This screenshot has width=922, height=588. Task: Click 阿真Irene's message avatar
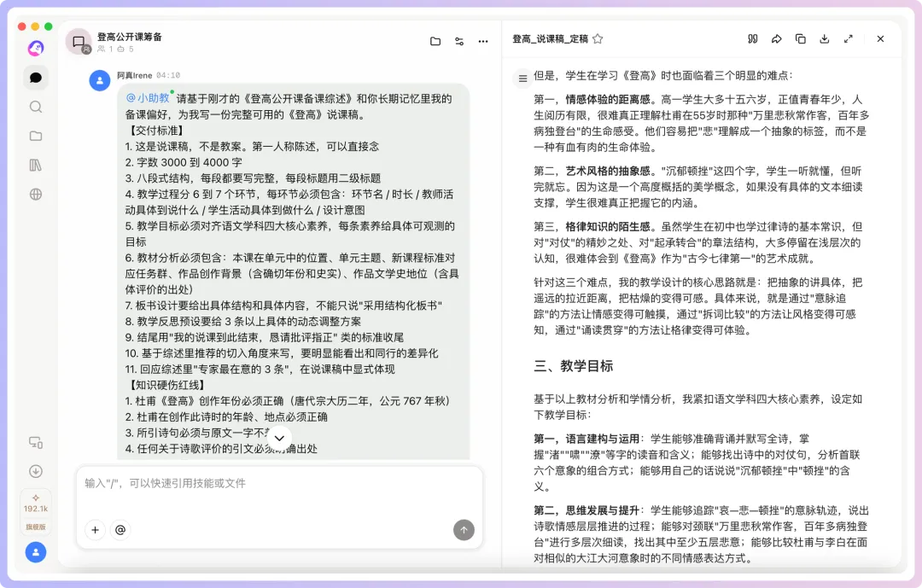point(100,80)
